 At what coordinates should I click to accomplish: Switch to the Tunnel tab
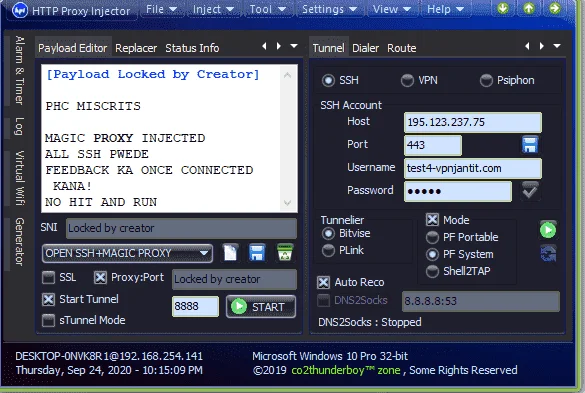328,48
